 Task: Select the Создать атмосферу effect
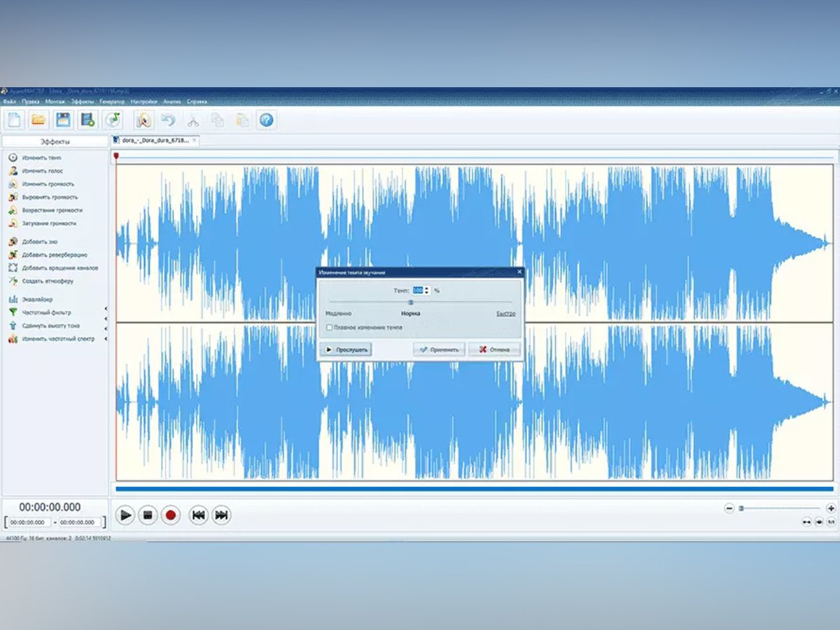[41, 281]
